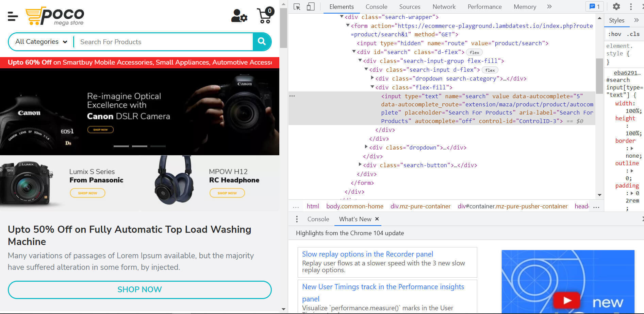Click the Search For Products input field
Screen dimensions: 644x314
(x=163, y=42)
